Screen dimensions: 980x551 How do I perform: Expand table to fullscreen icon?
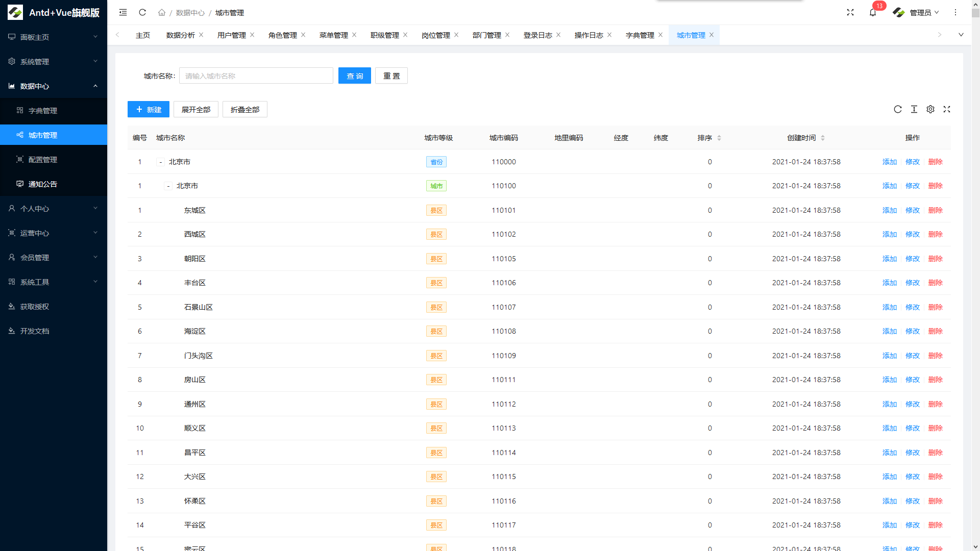(947, 109)
